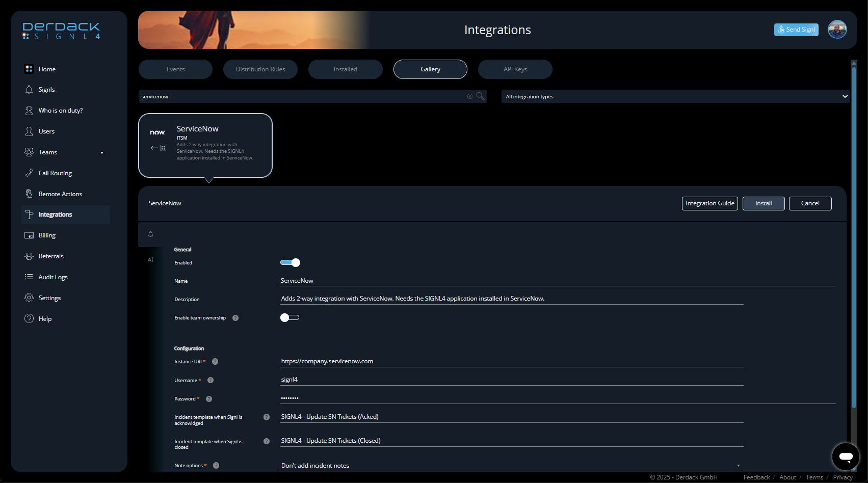This screenshot has width=868, height=483.
Task: Click the Audit Logs sidebar label
Action: pyautogui.click(x=53, y=277)
